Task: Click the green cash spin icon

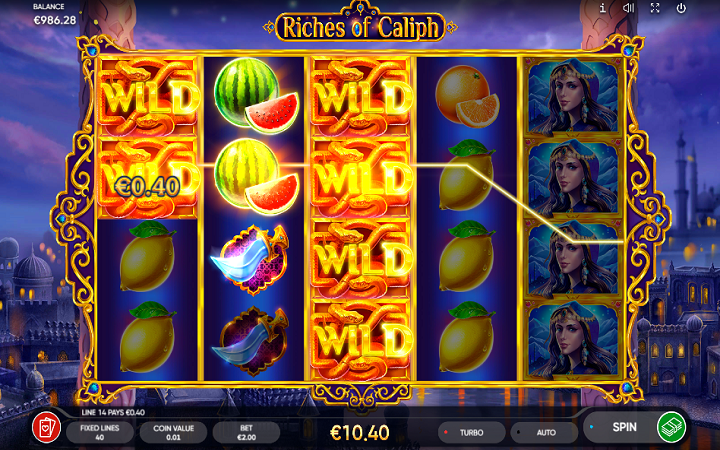Action: 671,427
